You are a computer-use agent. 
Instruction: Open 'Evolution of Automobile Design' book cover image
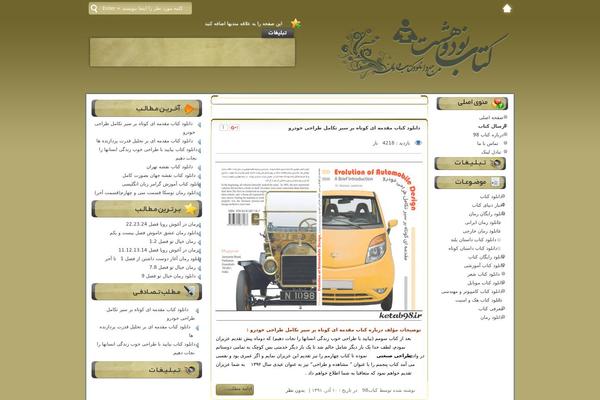pos(319,240)
